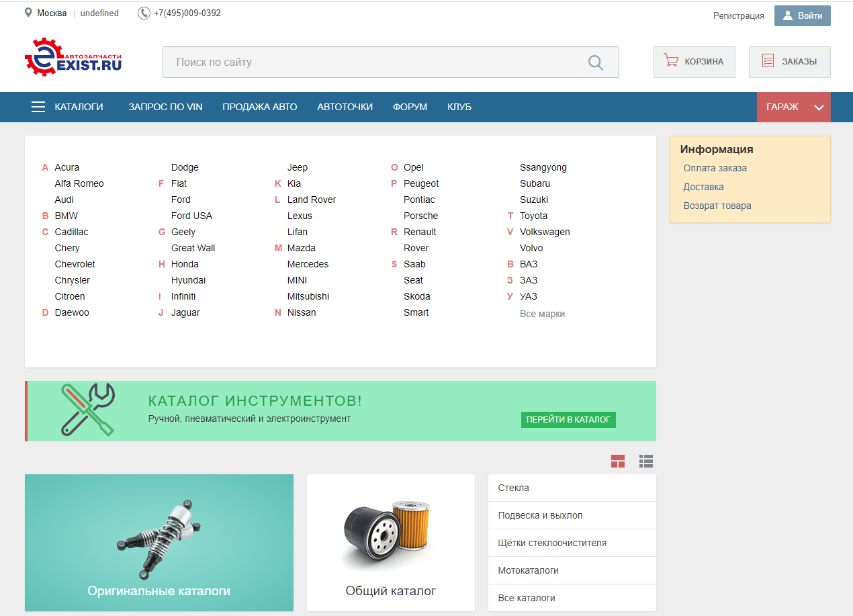Click the Оригинальные каталоги thumbnail

coord(159,542)
